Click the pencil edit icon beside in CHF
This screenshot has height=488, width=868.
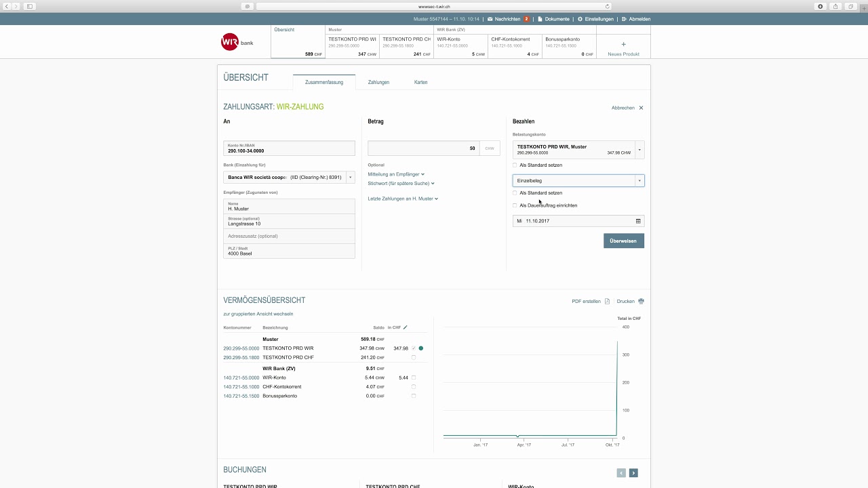coord(406,327)
